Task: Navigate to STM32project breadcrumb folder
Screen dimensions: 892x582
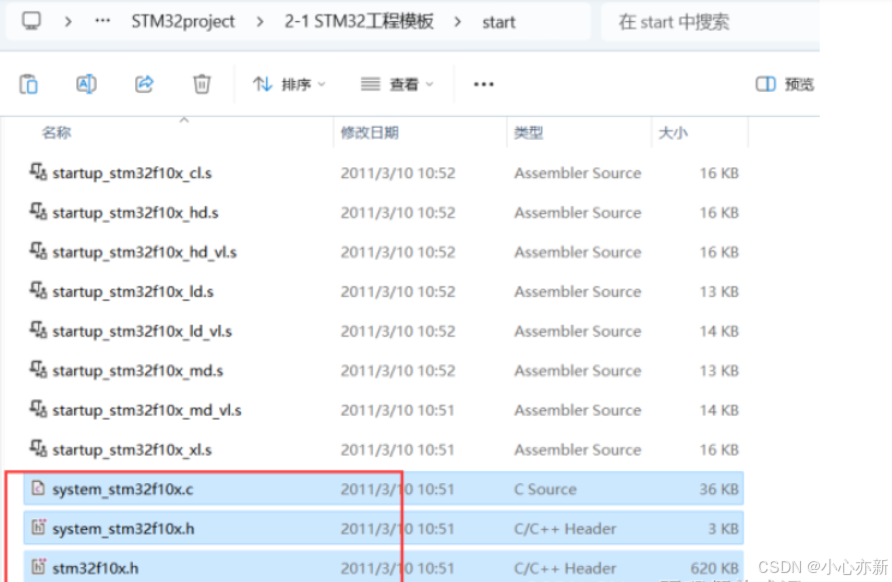Action: coord(183,22)
